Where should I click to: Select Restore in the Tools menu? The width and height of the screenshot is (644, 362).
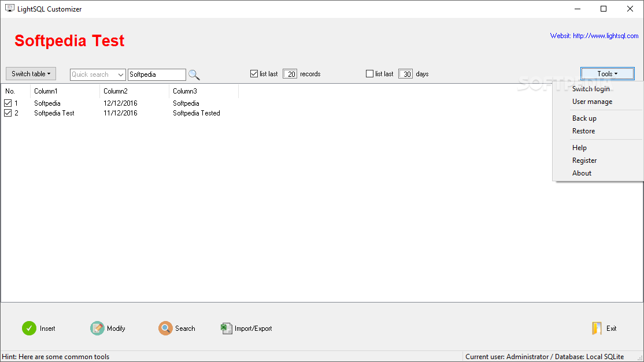click(583, 131)
